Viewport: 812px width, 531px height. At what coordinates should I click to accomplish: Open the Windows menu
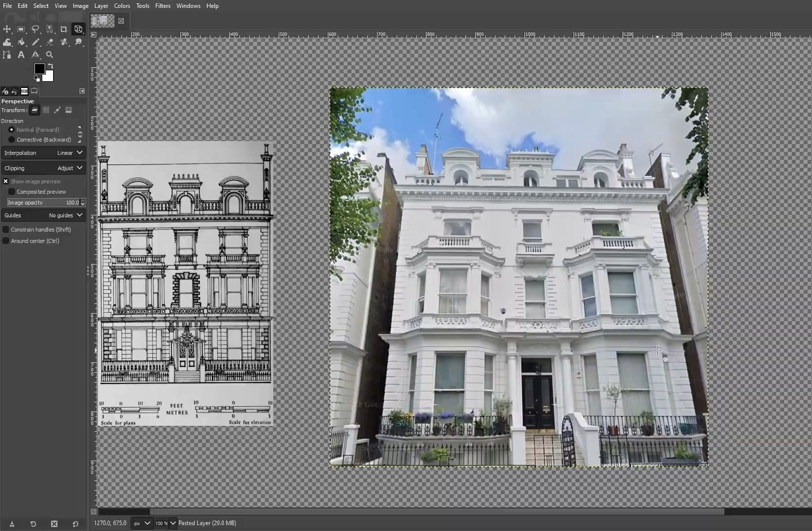(x=188, y=6)
